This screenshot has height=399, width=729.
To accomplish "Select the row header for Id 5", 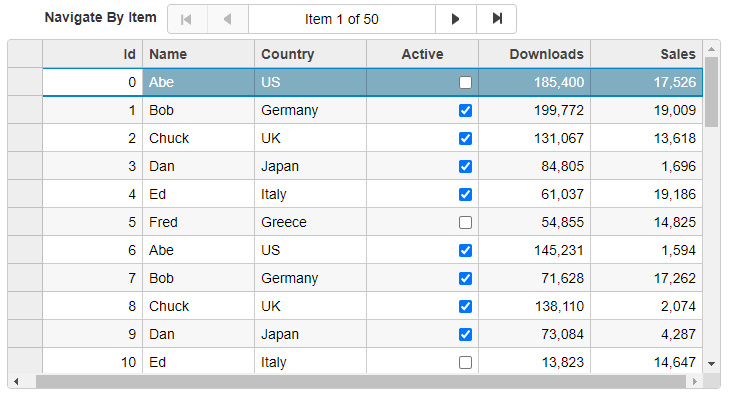I will click(x=25, y=222).
